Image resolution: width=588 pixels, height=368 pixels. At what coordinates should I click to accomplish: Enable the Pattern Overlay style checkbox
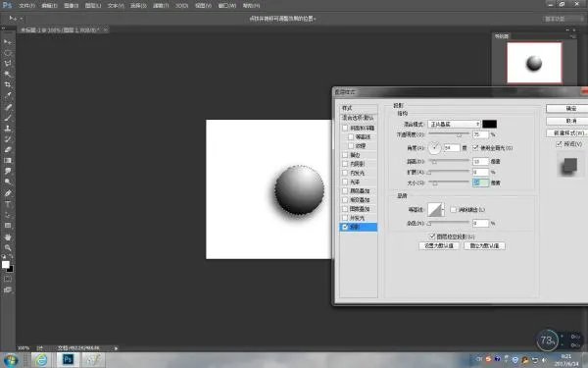pos(345,209)
